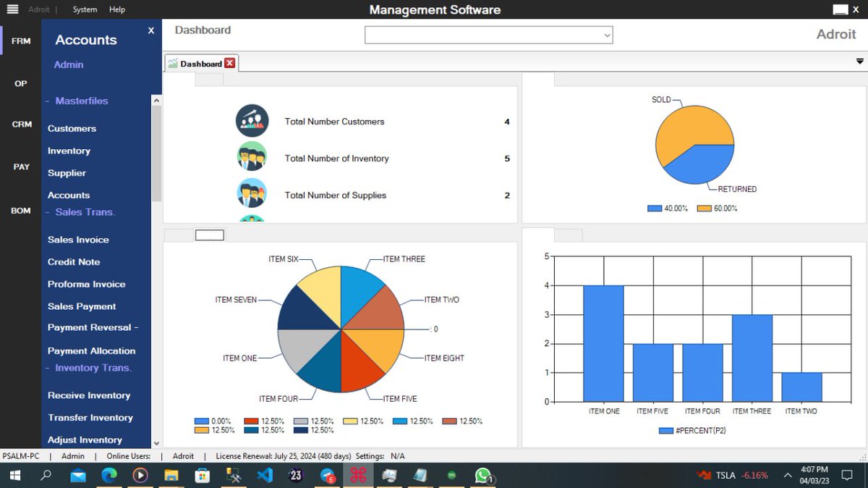Open the PAY module icon
The width and height of the screenshot is (868, 488).
(x=20, y=167)
